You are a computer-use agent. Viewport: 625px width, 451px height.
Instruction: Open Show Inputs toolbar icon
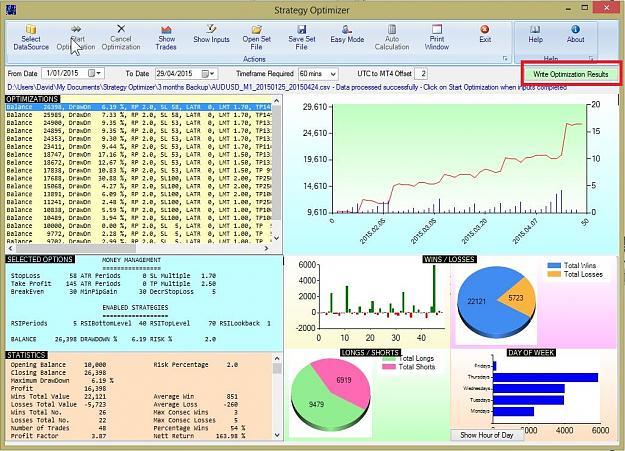point(211,34)
